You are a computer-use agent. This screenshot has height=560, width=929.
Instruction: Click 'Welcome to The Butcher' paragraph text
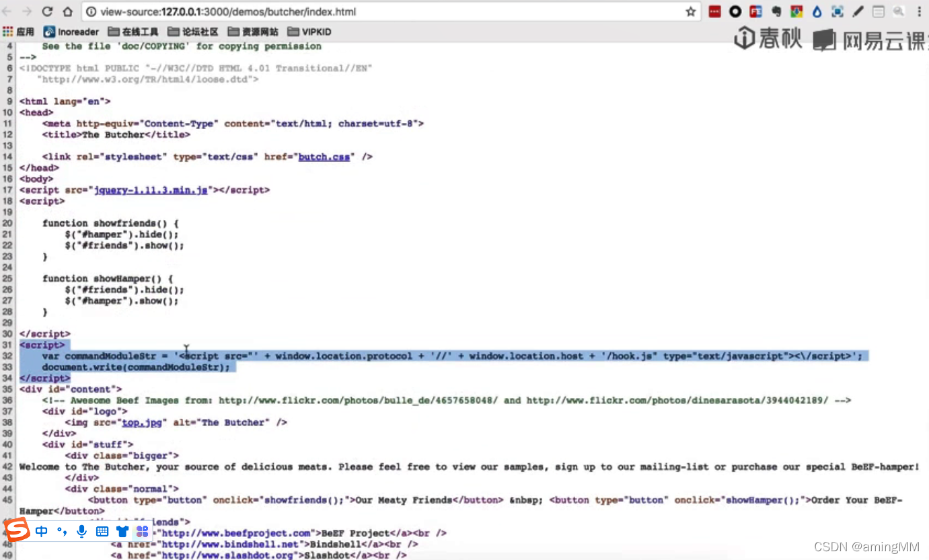(469, 467)
